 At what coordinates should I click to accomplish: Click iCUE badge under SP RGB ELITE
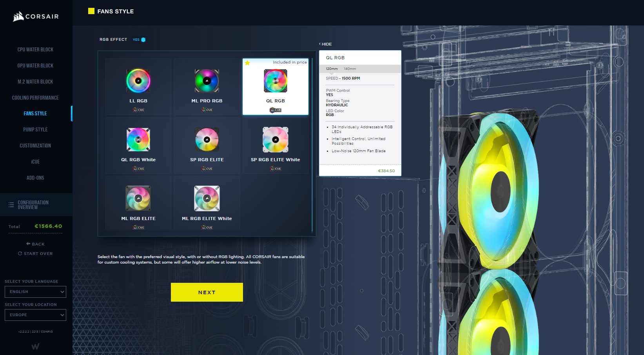(207, 169)
